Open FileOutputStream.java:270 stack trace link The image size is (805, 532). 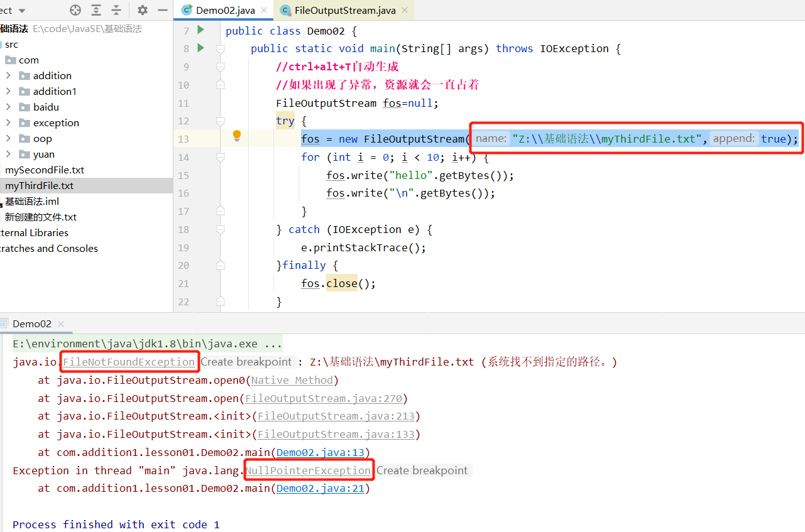point(324,398)
